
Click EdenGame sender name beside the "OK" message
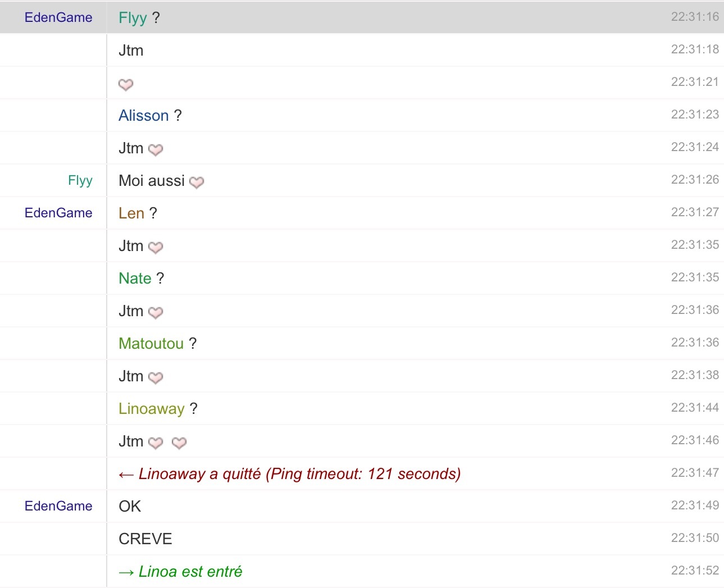58,506
